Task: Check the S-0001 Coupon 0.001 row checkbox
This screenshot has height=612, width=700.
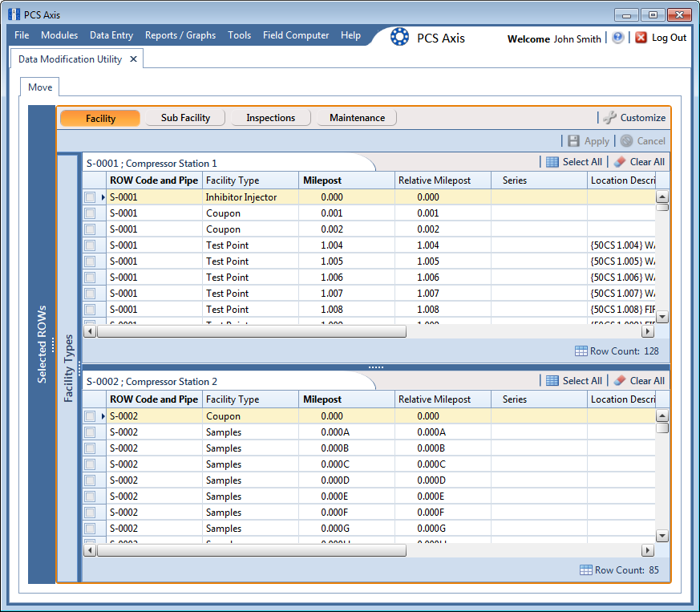Action: tap(90, 213)
